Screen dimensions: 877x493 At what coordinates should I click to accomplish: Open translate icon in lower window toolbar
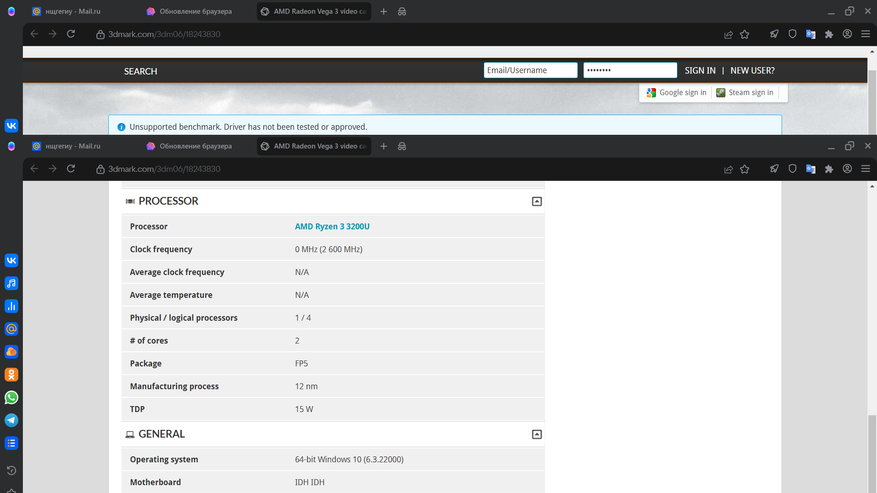point(810,169)
